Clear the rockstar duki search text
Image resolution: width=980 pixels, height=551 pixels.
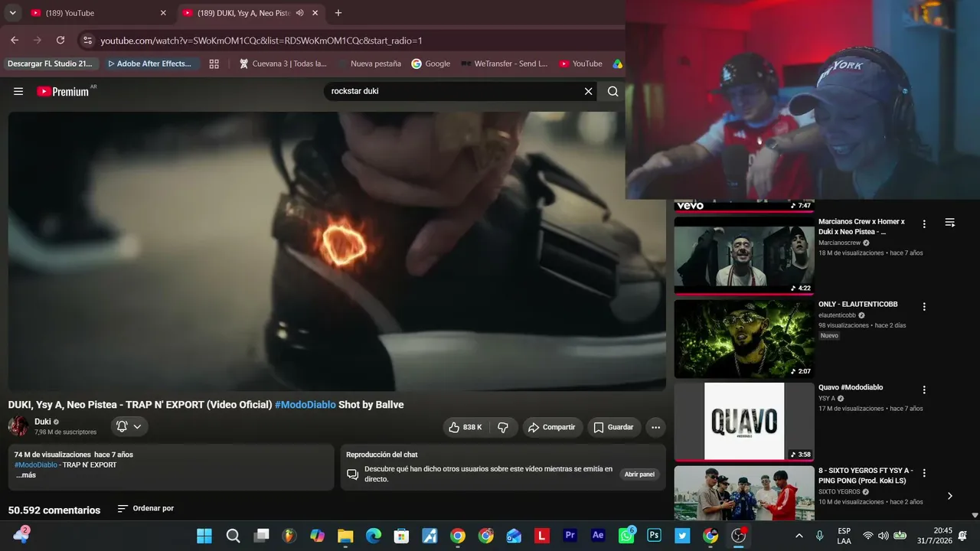coord(588,91)
